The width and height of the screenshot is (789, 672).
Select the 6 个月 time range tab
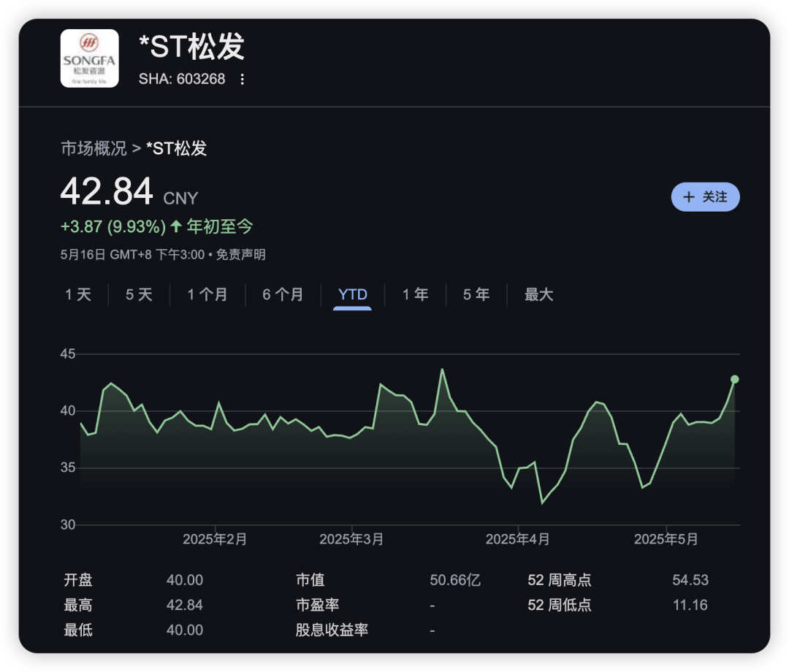pyautogui.click(x=283, y=294)
